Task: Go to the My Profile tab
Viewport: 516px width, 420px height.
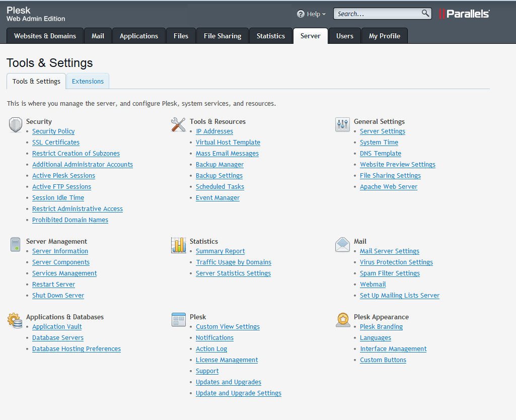Action: [x=385, y=36]
